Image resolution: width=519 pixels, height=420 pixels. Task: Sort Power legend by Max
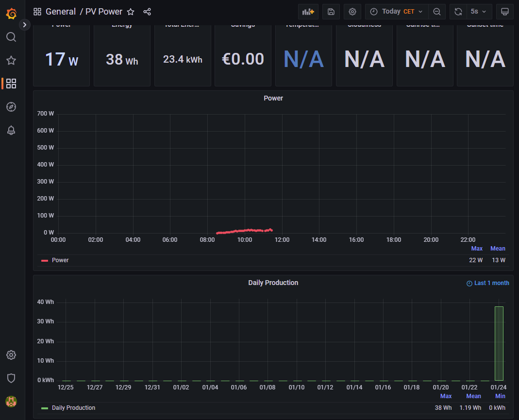[477, 249]
